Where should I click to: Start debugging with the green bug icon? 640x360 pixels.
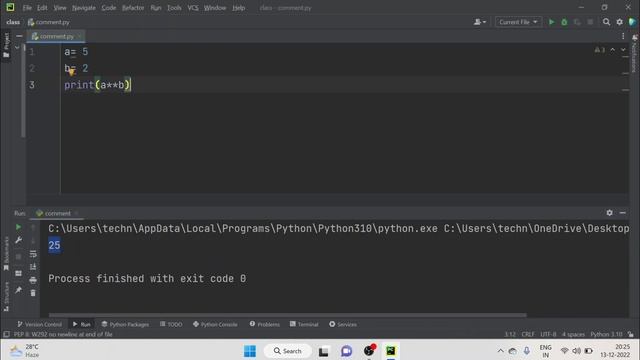click(x=564, y=22)
